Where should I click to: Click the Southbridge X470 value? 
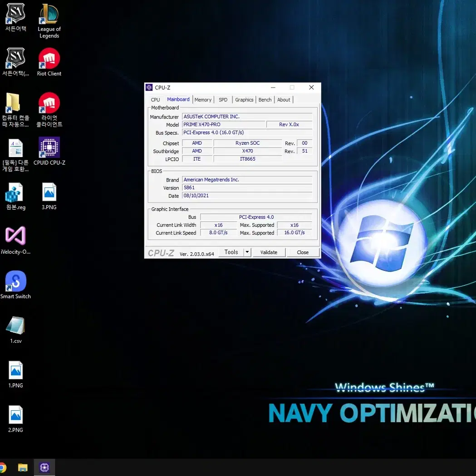click(248, 151)
